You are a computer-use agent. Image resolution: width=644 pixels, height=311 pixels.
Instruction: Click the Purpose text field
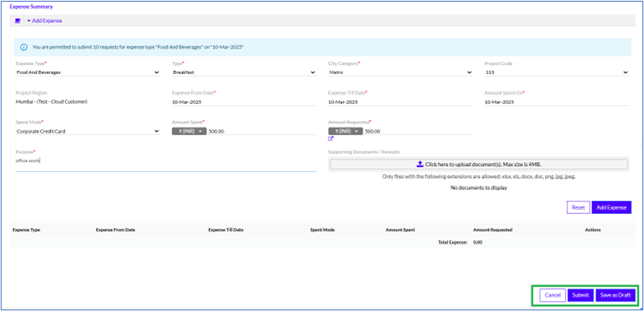pos(166,164)
